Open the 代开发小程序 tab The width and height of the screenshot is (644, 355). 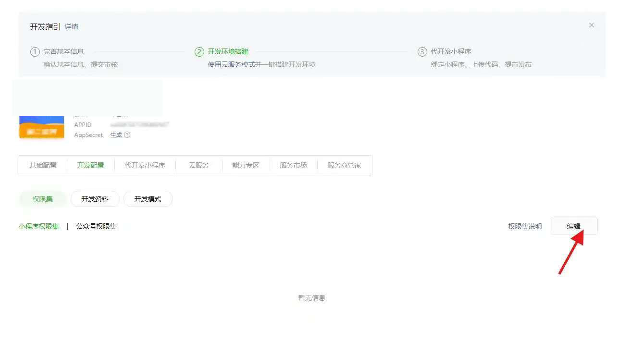145,165
